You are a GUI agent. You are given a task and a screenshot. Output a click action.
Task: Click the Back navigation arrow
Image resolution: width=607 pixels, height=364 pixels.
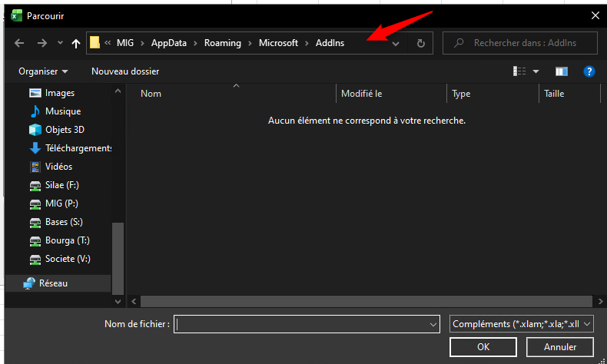[19, 44]
